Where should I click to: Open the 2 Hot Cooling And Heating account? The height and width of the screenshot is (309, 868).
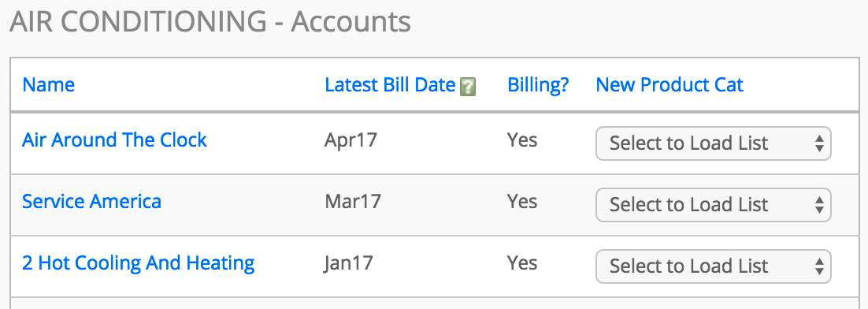139,263
